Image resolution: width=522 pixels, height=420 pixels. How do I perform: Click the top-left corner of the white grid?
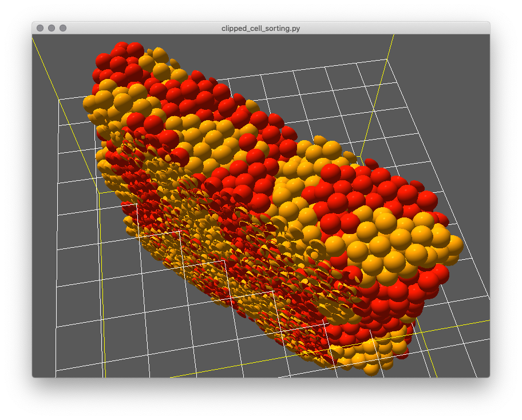60,100
